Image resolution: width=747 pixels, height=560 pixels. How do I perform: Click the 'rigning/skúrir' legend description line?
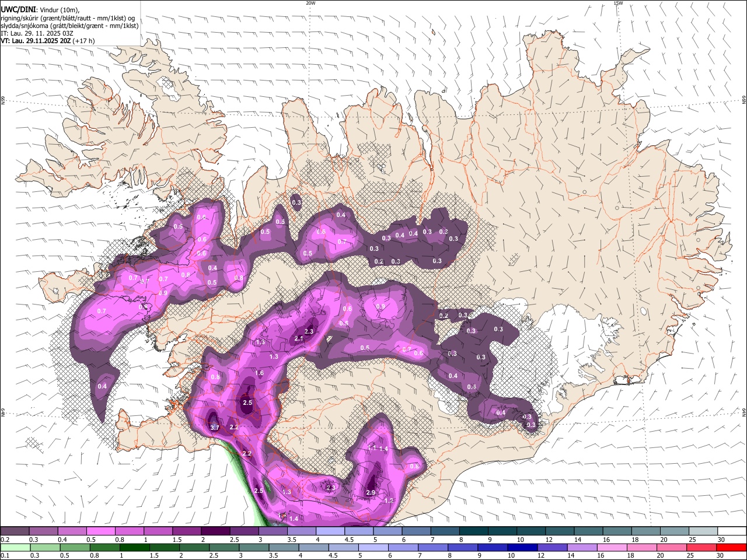[x=68, y=18]
